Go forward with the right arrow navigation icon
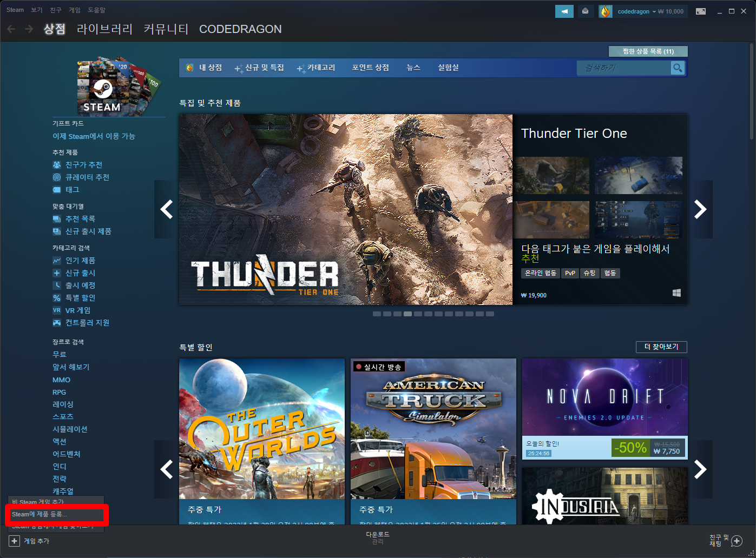Viewport: 756px width, 558px height. click(x=29, y=29)
